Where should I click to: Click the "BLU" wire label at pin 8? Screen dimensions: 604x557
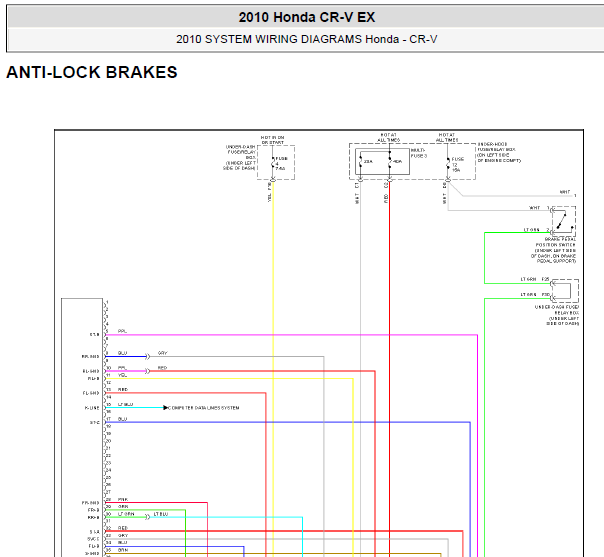(122, 353)
